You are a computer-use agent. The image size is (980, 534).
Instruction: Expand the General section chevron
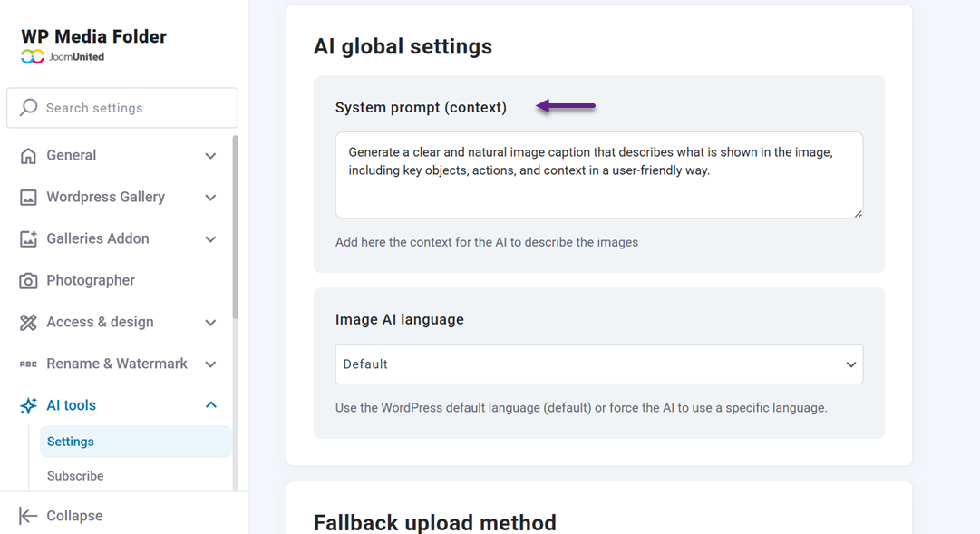(x=210, y=155)
